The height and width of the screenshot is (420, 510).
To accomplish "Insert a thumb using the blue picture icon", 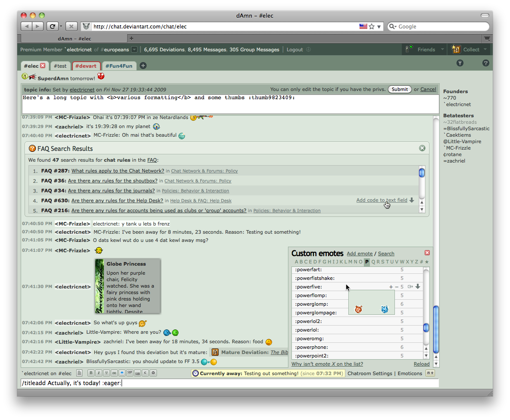I will click(122, 373).
